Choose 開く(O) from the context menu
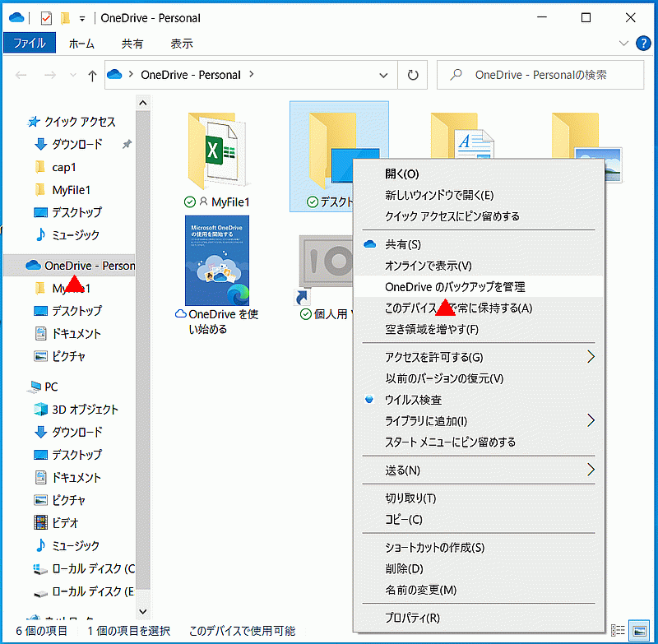This screenshot has width=658, height=644. 479,174
